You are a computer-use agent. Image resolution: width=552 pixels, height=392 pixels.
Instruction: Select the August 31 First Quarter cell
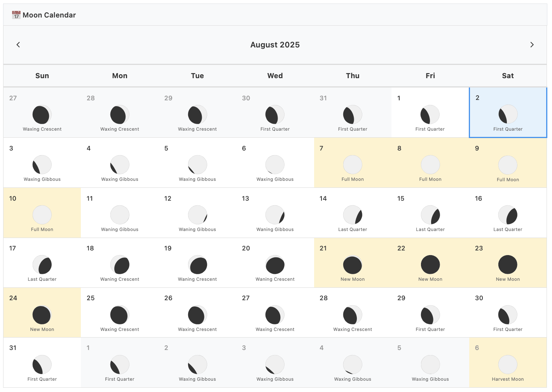(x=42, y=362)
